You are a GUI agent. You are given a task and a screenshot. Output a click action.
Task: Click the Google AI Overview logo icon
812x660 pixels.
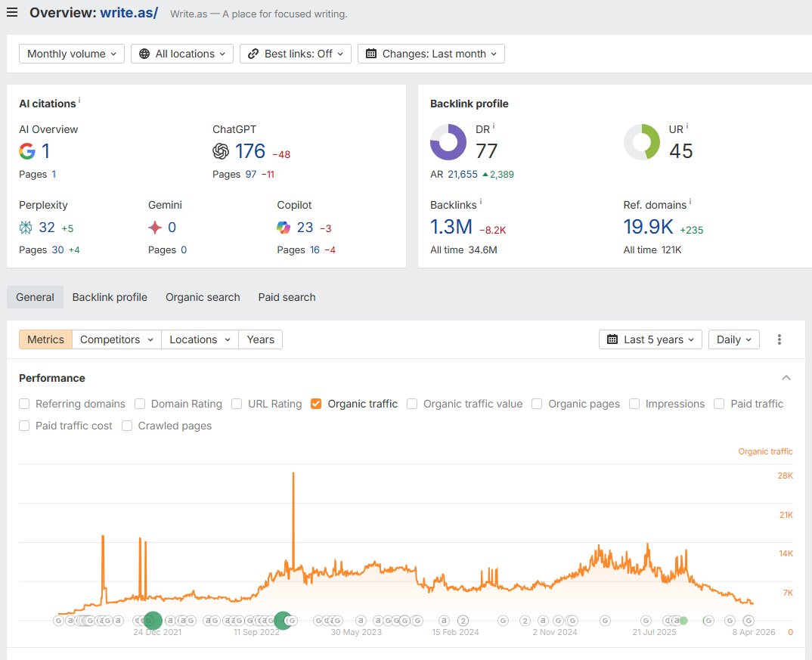[x=27, y=151]
